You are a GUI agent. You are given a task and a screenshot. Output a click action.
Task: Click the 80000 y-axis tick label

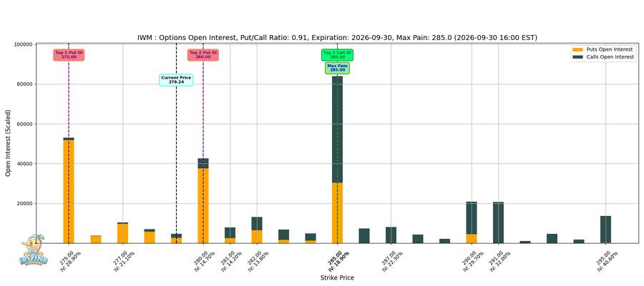[x=25, y=84]
